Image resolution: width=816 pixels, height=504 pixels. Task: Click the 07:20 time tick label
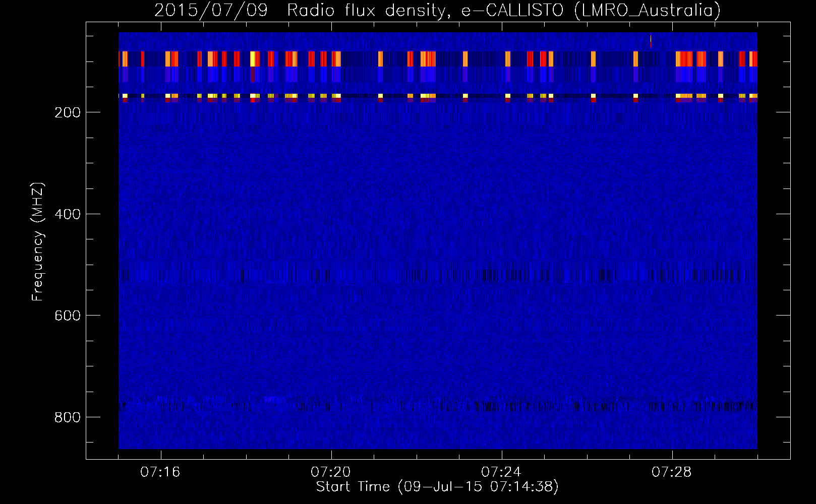point(331,472)
